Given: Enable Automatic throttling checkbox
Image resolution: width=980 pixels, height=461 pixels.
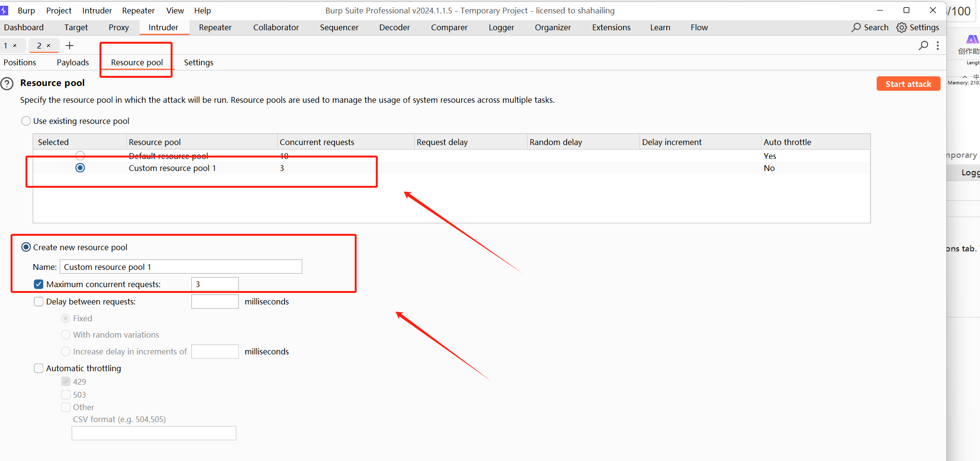Looking at the screenshot, I should 39,368.
